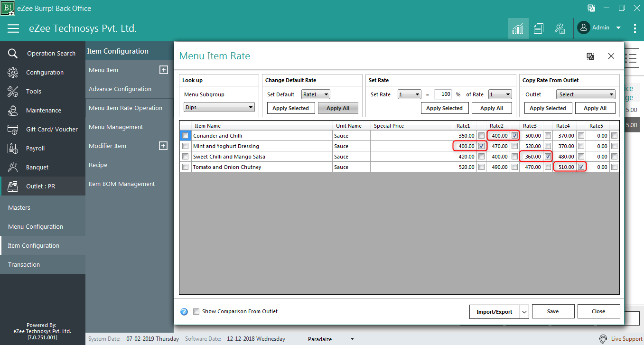Click the Close button at dialog bottom
Viewport: 644px width, 345px height.
click(598, 311)
